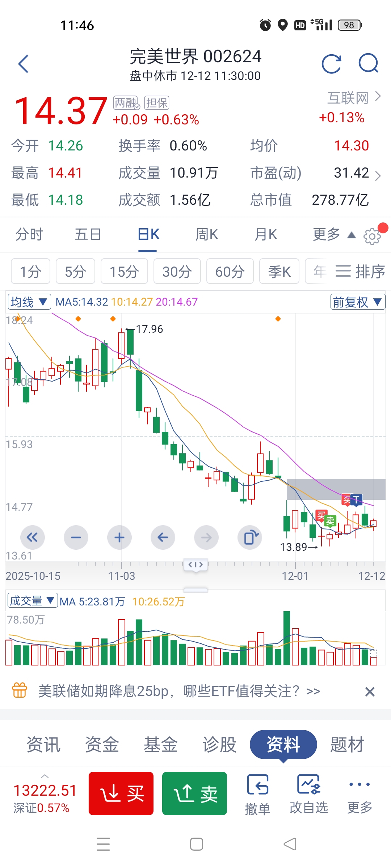Open Android recent apps menu button
391x868 pixels.
tap(103, 844)
